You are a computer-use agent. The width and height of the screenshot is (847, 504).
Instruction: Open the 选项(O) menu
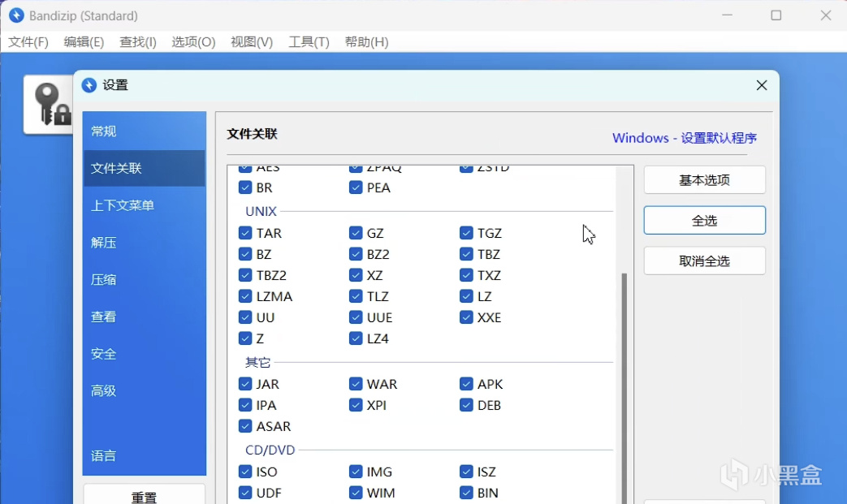point(193,42)
